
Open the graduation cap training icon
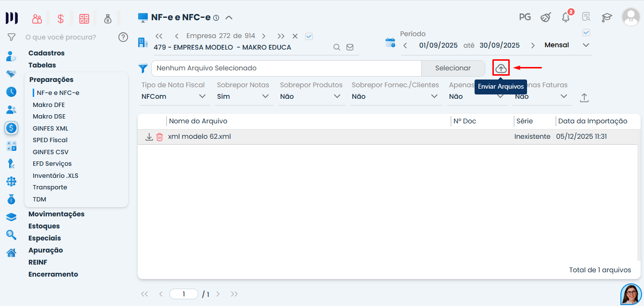(606, 17)
